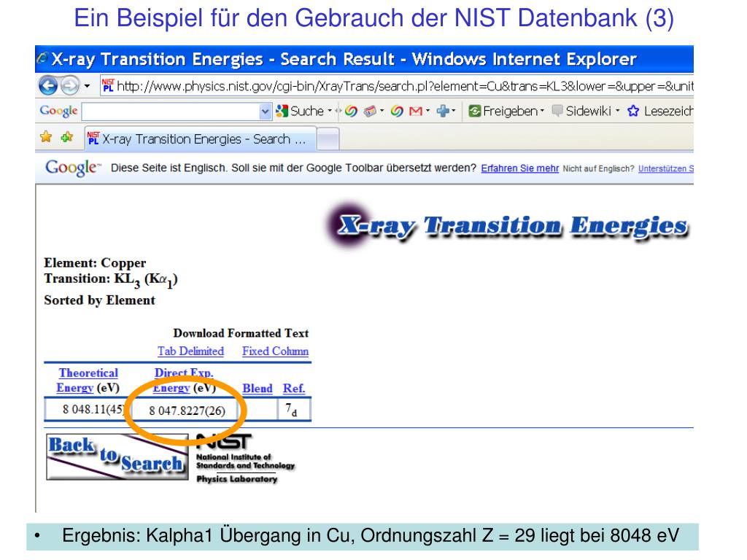Screen dimensions: 747x560
Task: Click the news card icon in Google toolbar
Action: (x=370, y=112)
